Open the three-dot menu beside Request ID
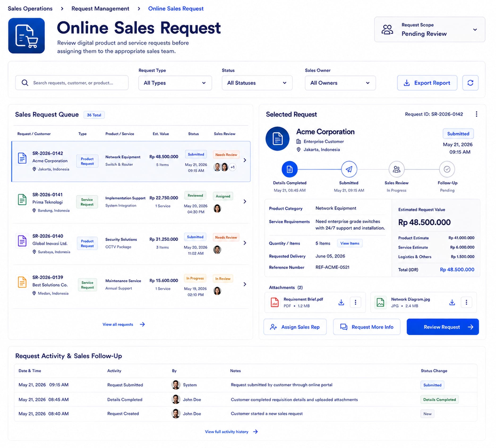This screenshot has width=496, height=448. [476, 114]
